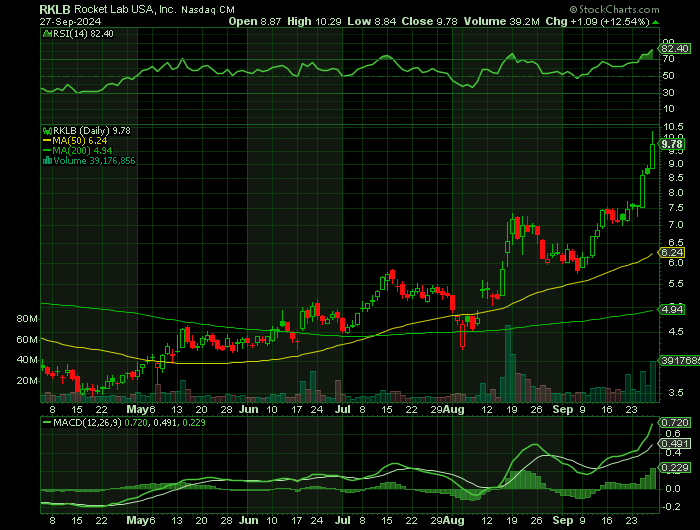This screenshot has width=700, height=530.
Task: Click the RKLB ticker symbol in the title
Action: click(54, 9)
